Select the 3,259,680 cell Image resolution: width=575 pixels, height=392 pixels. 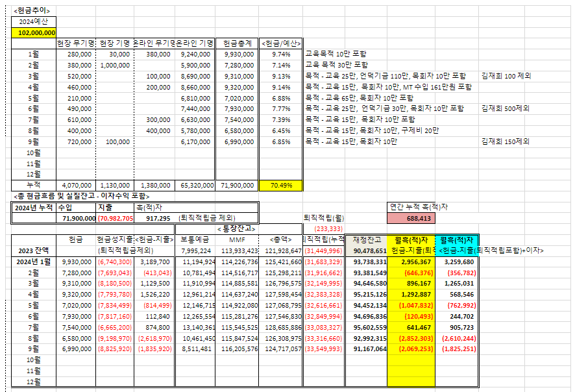457,262
